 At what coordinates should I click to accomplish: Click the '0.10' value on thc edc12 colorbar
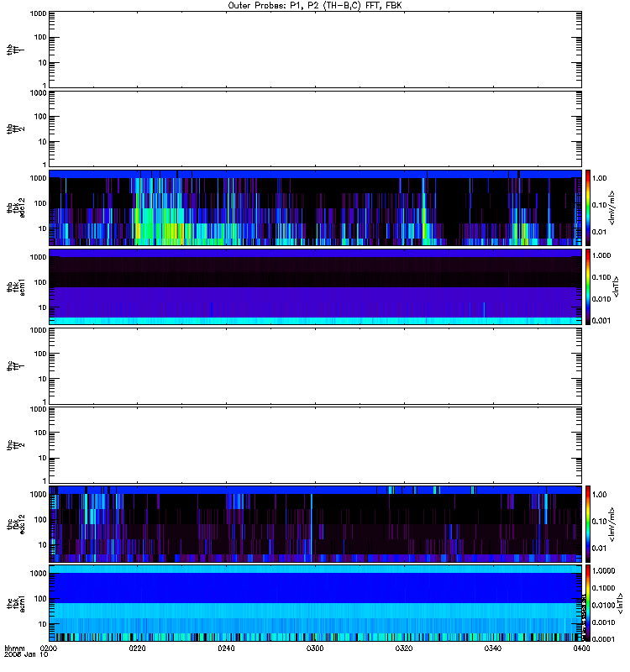tap(600, 521)
